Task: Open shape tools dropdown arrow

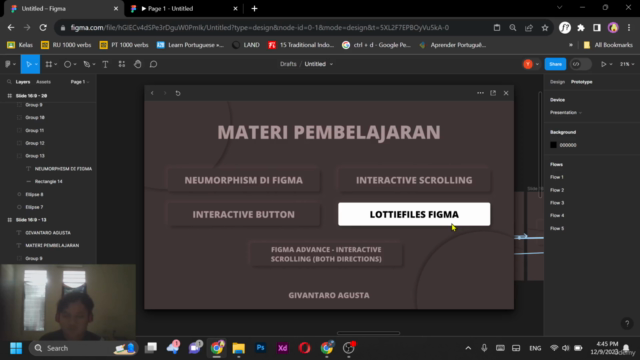Action: pyautogui.click(x=75, y=64)
